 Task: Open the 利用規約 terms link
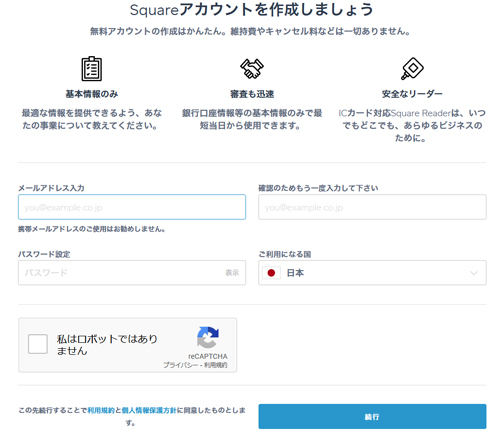coord(101,410)
